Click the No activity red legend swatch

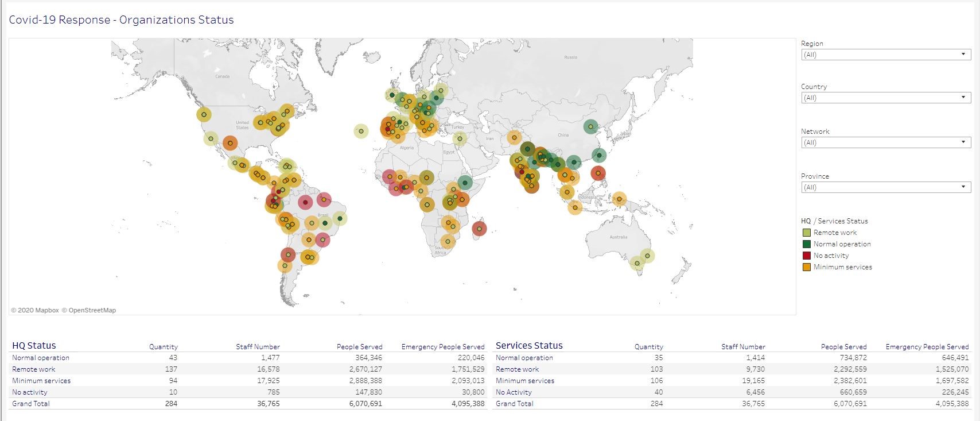click(x=806, y=256)
